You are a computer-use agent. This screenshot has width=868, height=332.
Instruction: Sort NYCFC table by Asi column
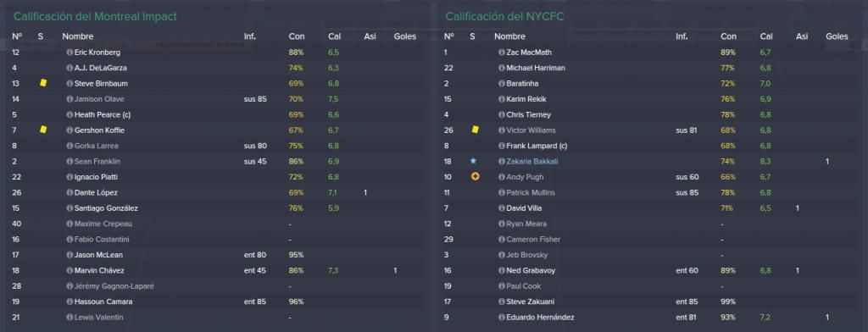(802, 36)
